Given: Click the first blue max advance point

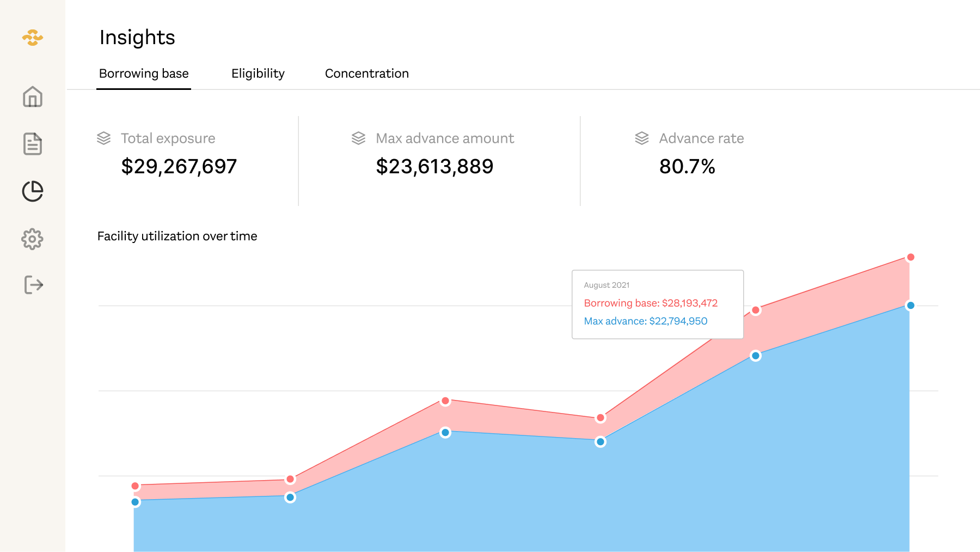Looking at the screenshot, I should tap(136, 502).
